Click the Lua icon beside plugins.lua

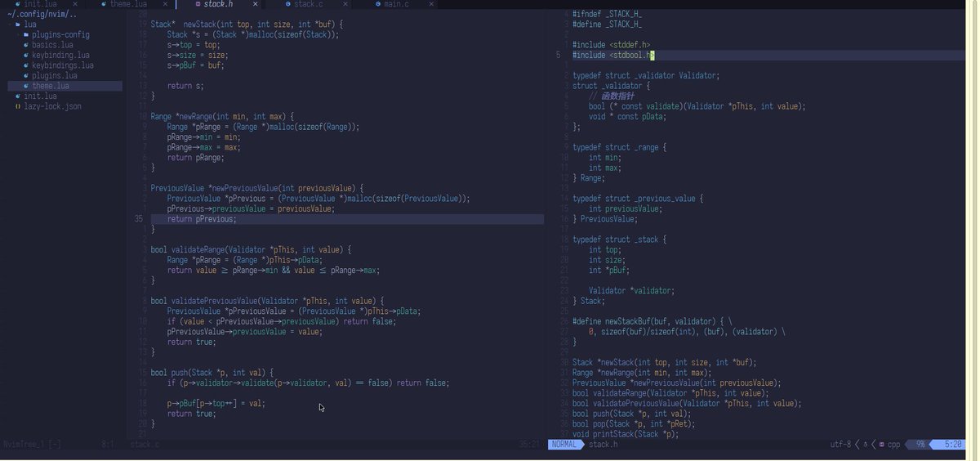[27, 75]
